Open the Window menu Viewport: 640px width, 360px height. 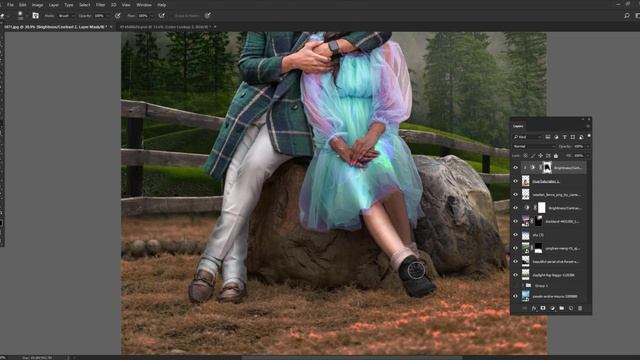tap(144, 5)
